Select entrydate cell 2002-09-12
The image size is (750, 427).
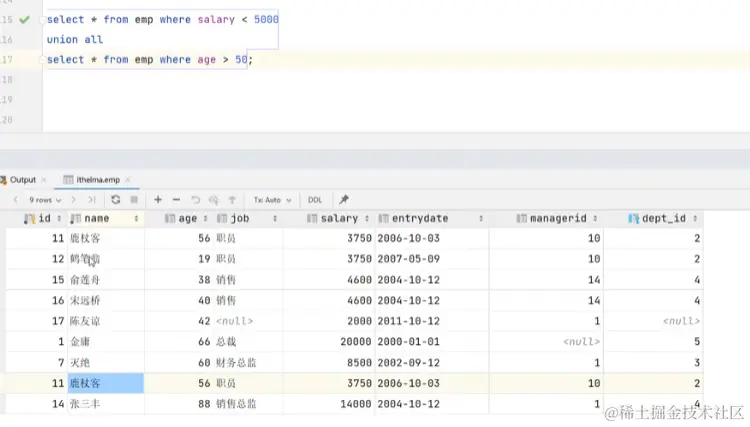(x=432, y=362)
